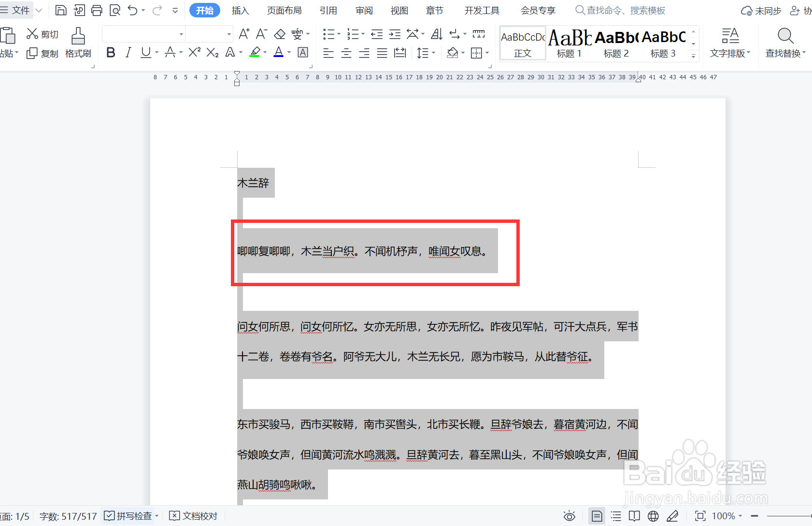Increase font size with A+ icon

tap(244, 34)
